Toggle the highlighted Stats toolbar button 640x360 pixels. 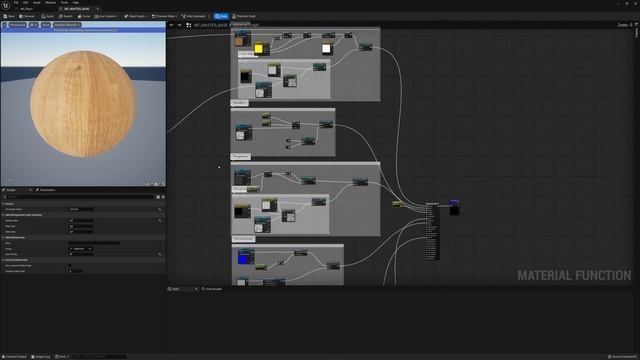coord(221,16)
